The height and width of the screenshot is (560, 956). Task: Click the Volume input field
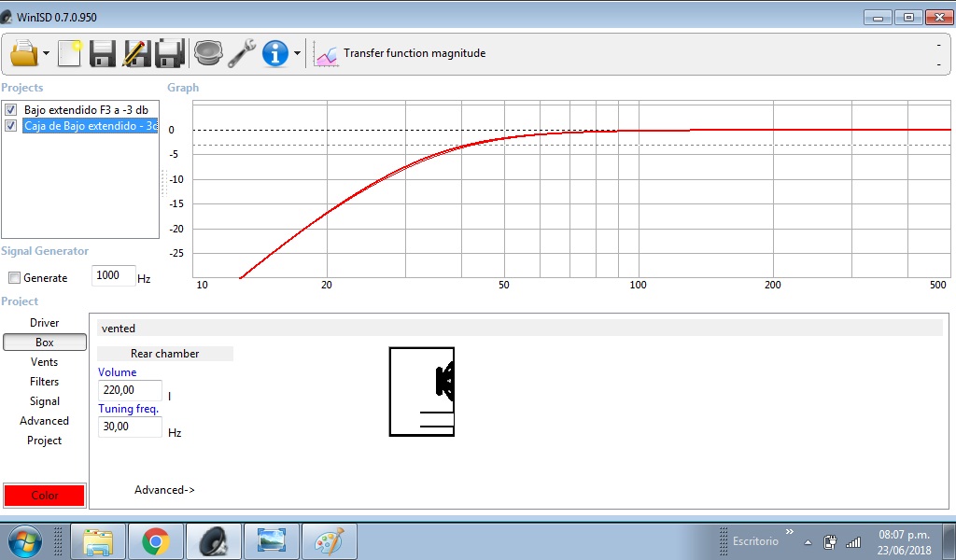(x=130, y=390)
